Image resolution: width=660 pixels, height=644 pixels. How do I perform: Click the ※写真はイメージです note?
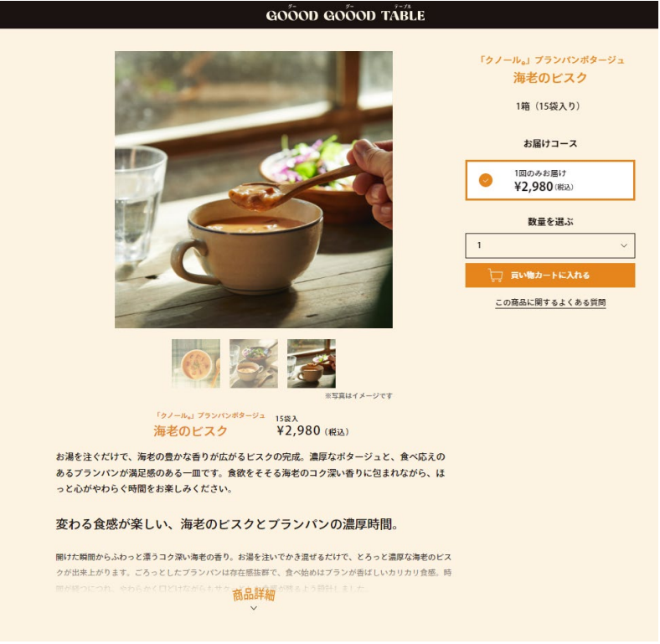point(358,396)
